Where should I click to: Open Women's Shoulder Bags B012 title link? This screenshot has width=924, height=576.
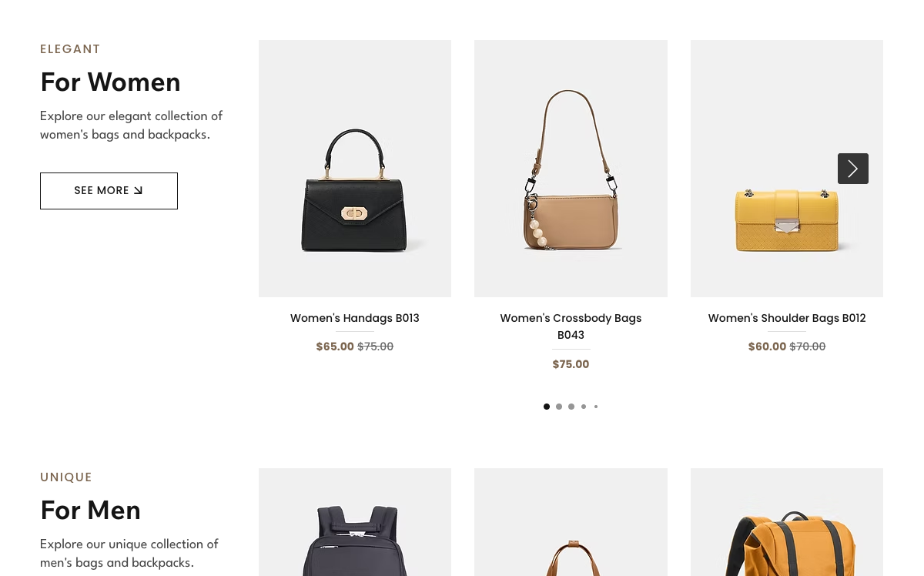[787, 318]
